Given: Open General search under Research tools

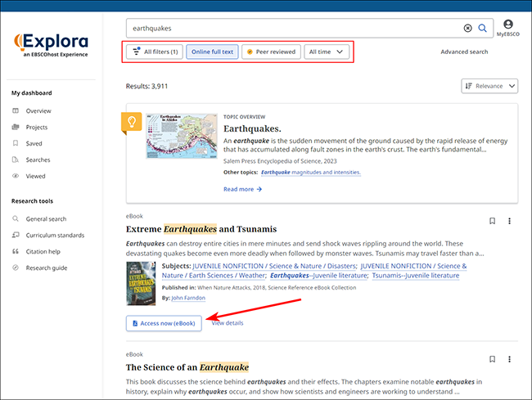Looking at the screenshot, I should [46, 219].
